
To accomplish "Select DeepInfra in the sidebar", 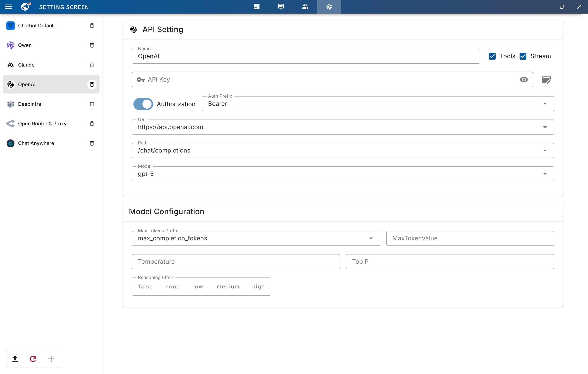I will click(30, 104).
